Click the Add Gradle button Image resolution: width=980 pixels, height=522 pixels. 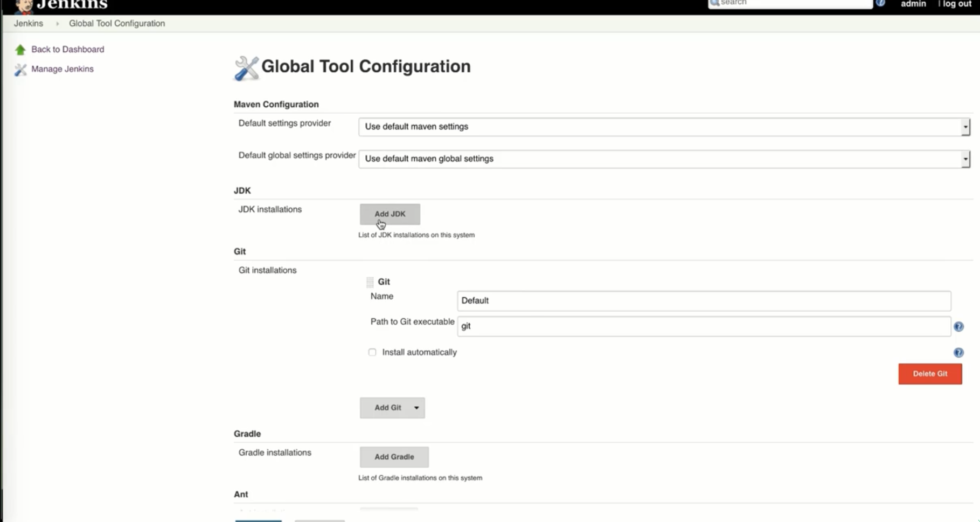394,457
